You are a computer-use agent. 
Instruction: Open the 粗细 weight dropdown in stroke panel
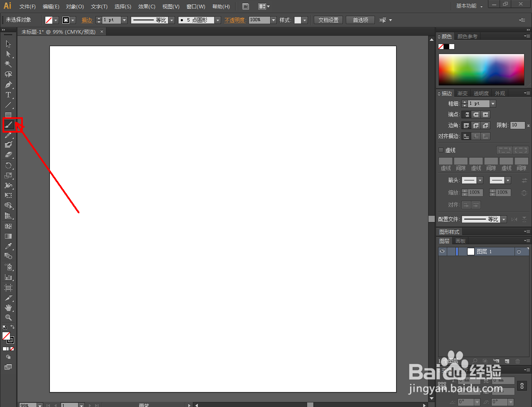[x=493, y=104]
